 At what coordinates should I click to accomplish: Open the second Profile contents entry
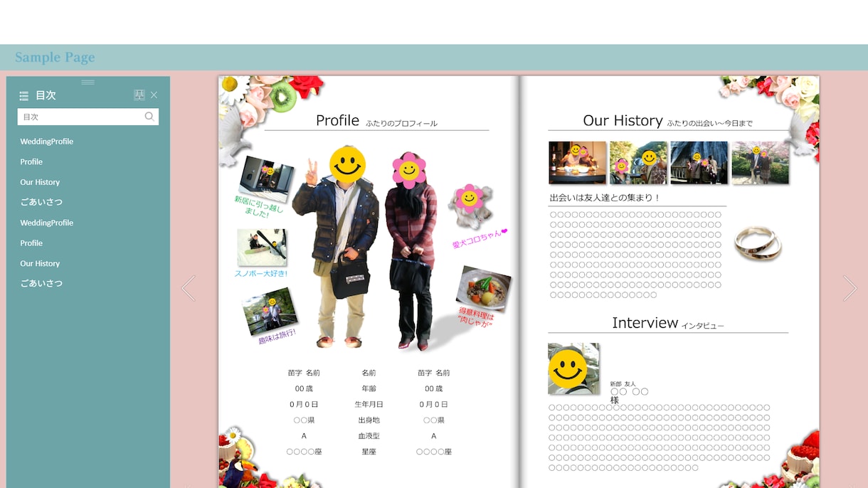pyautogui.click(x=31, y=243)
